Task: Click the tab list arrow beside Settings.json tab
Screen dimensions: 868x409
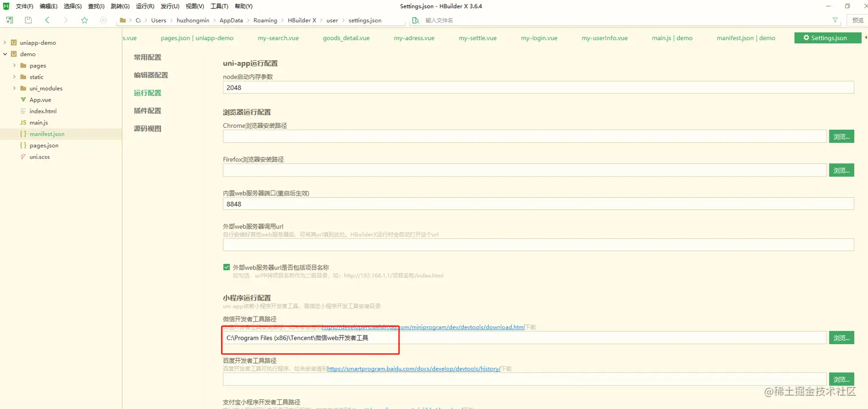Action: (x=865, y=38)
